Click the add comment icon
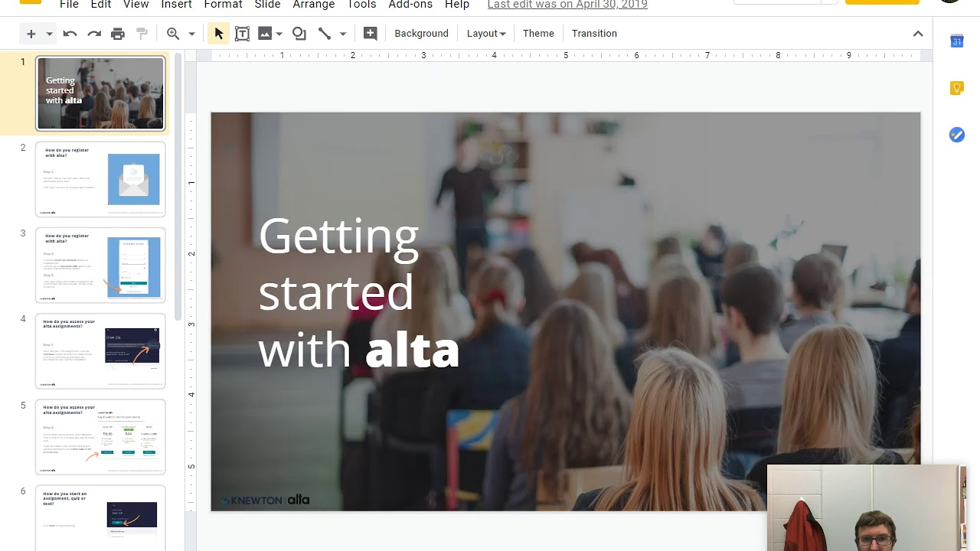Viewport: 980px width, 551px height. (x=370, y=34)
